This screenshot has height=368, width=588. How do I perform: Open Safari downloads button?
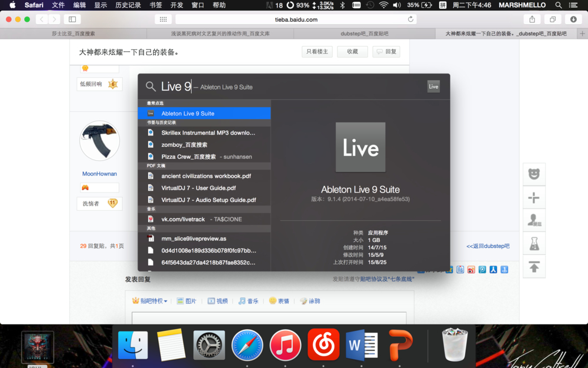tap(573, 19)
